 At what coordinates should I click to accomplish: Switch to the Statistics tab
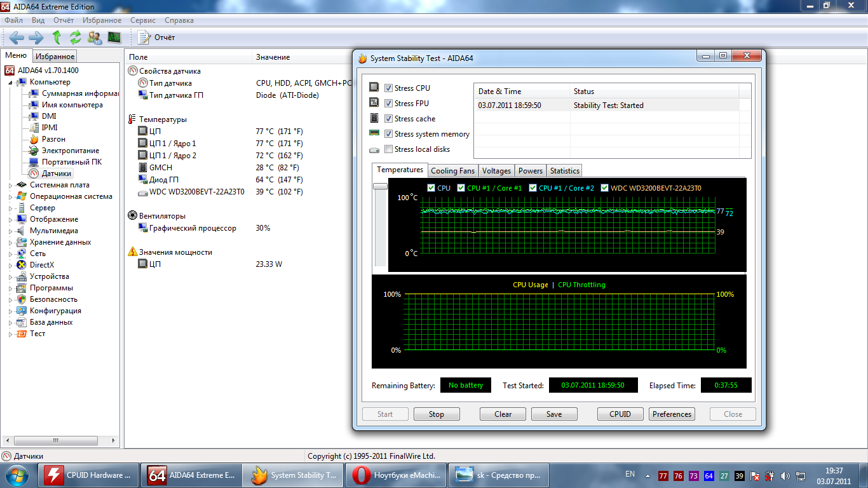(564, 171)
